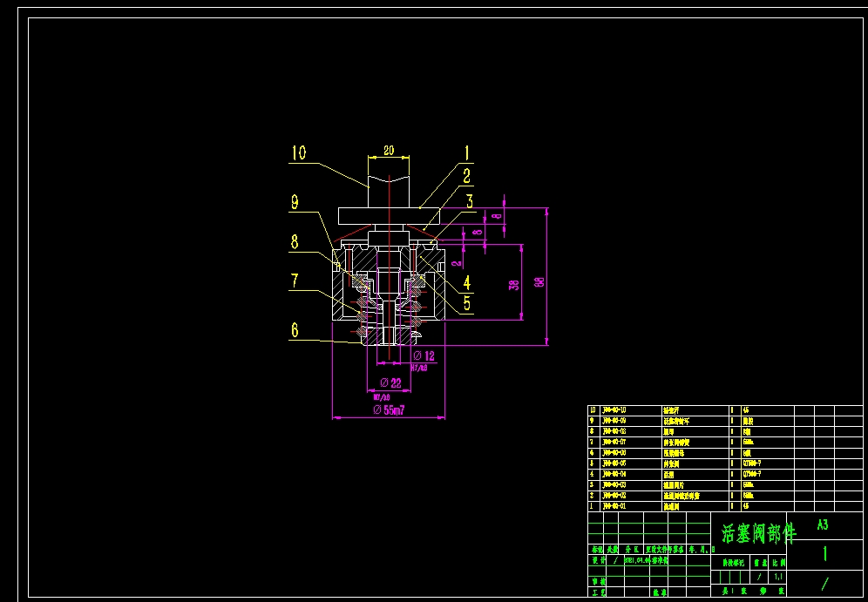Select callout number 2 on the drawing

point(466,176)
